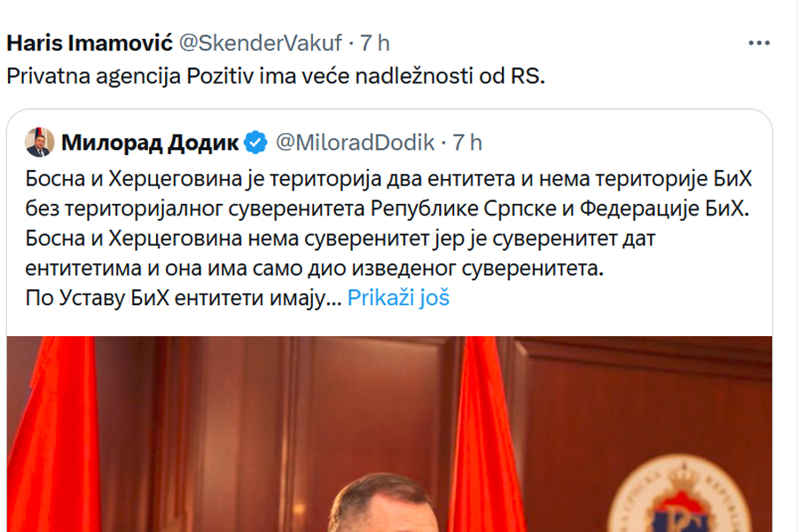Click the @MiloradDodik handle
Screen dimensions: 798x532
[355, 142]
